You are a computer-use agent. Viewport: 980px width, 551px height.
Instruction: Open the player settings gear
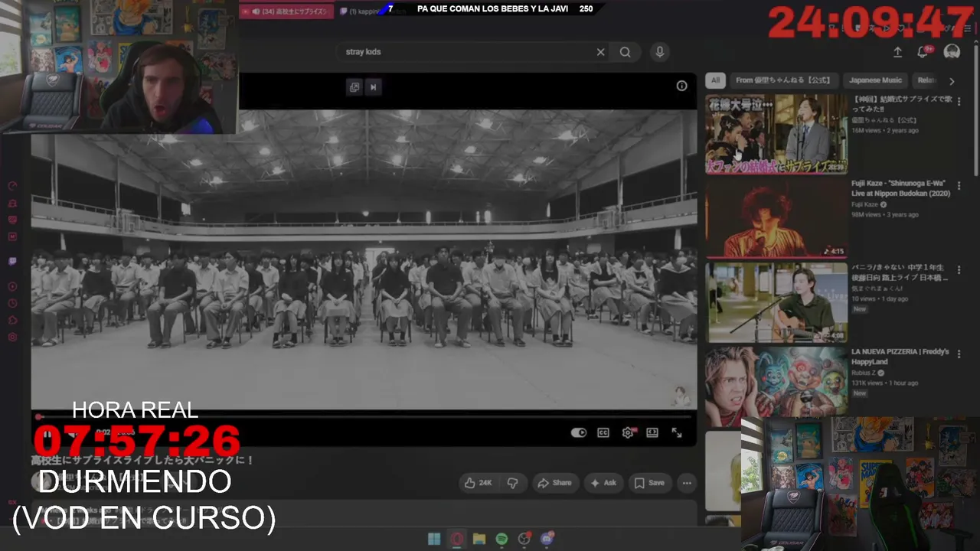(x=628, y=432)
